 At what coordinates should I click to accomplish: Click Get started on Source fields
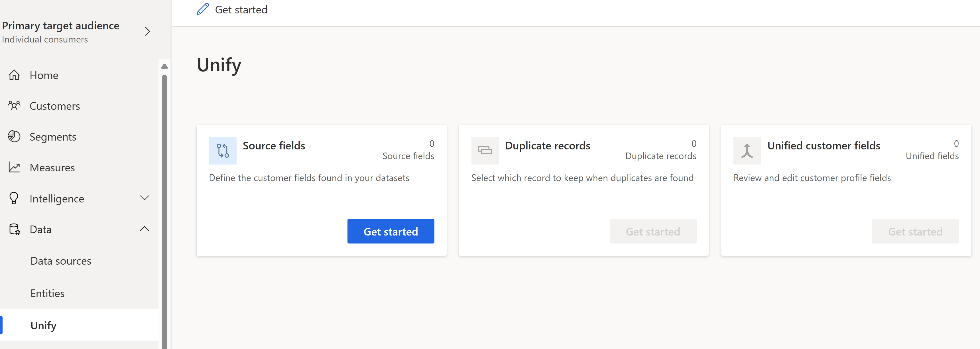[x=391, y=232]
